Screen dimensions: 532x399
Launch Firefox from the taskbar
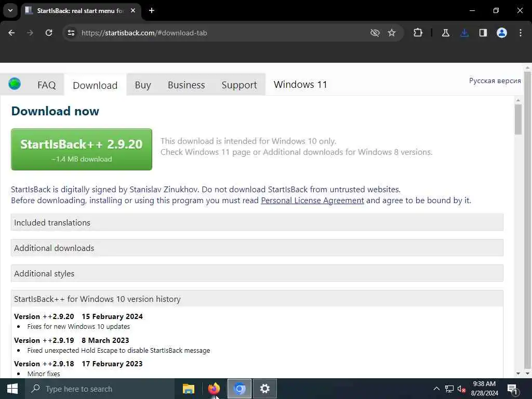214,389
